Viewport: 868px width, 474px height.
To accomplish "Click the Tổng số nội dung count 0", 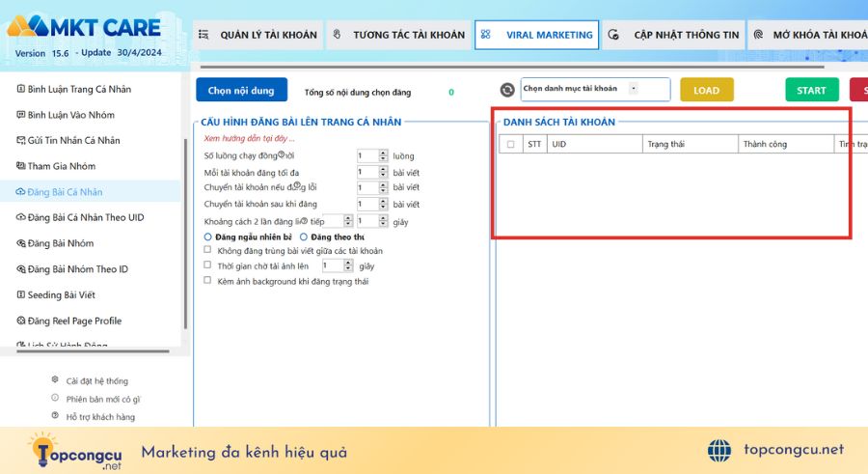I will coord(451,92).
